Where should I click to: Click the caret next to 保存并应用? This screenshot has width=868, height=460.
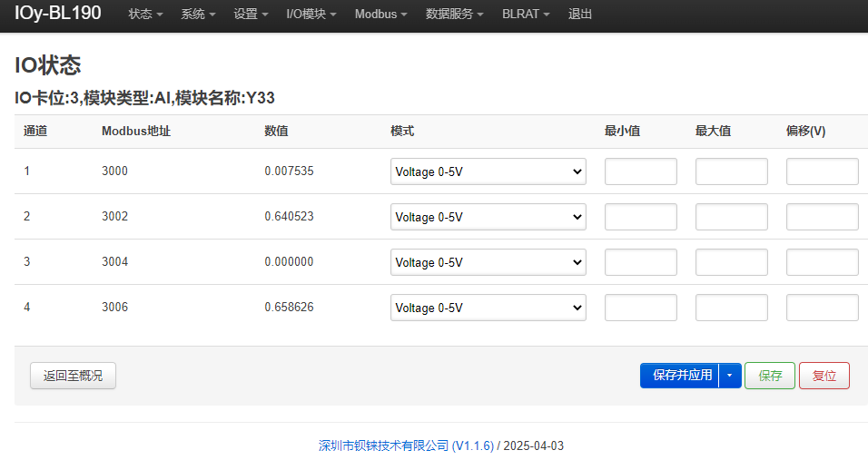[730, 376]
